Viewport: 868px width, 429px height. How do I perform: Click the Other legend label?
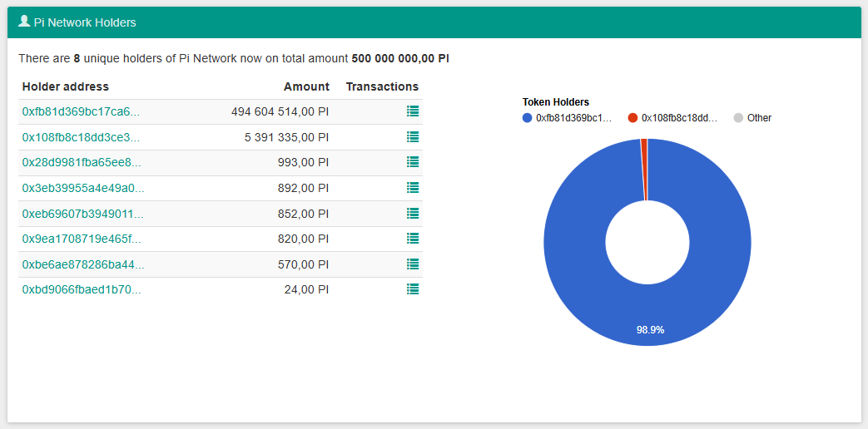coord(759,118)
